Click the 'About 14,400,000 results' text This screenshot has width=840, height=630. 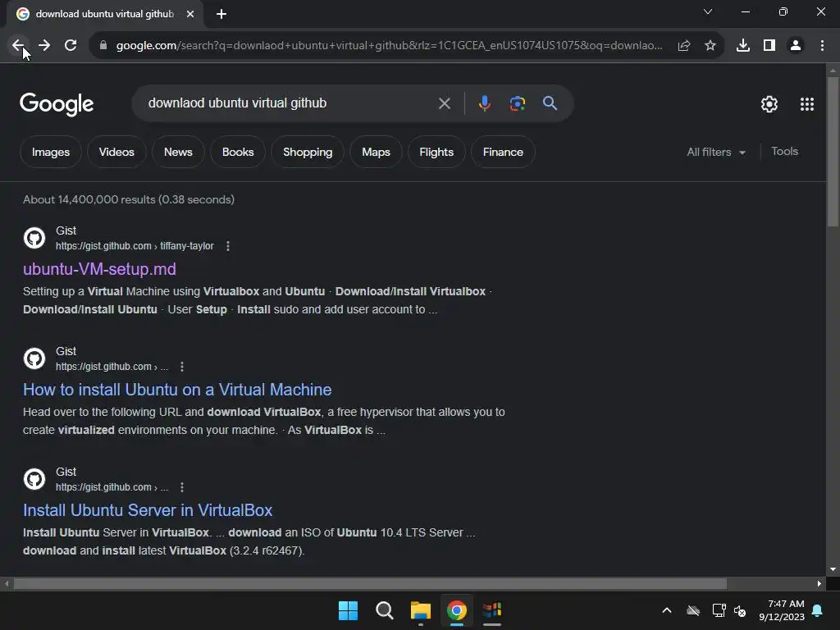129,199
